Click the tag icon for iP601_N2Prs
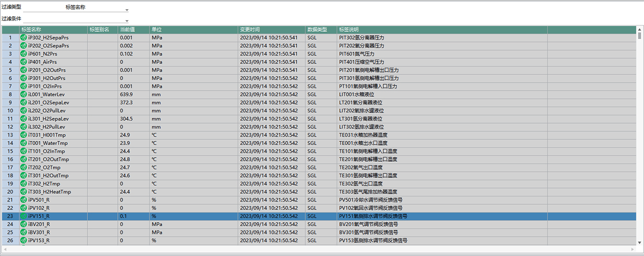The width and height of the screenshot is (644, 256). point(23,54)
